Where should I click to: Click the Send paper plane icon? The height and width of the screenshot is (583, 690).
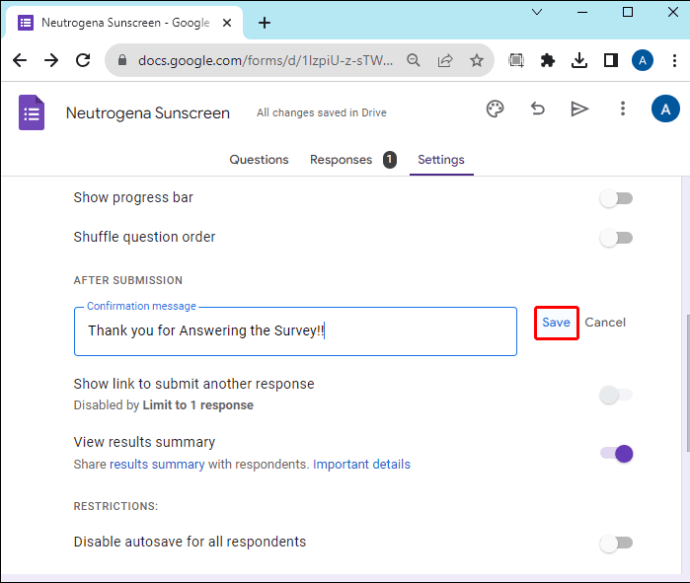pos(580,109)
